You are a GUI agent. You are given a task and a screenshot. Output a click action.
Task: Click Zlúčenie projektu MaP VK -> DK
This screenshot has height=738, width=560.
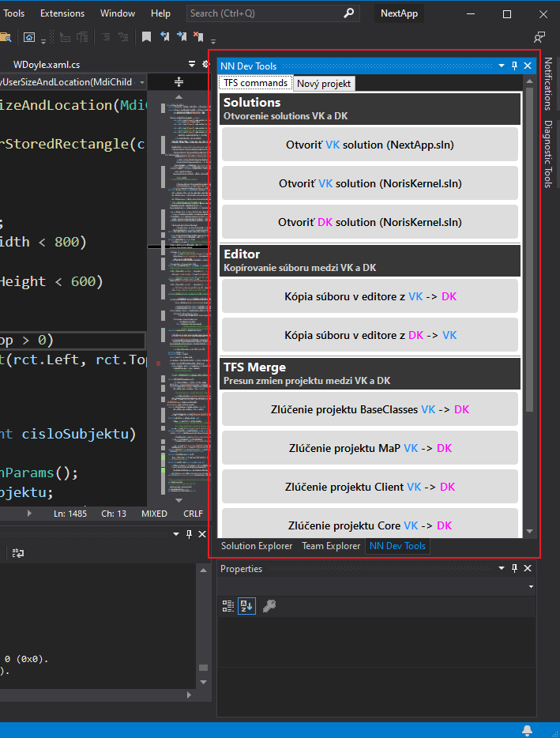(x=370, y=448)
